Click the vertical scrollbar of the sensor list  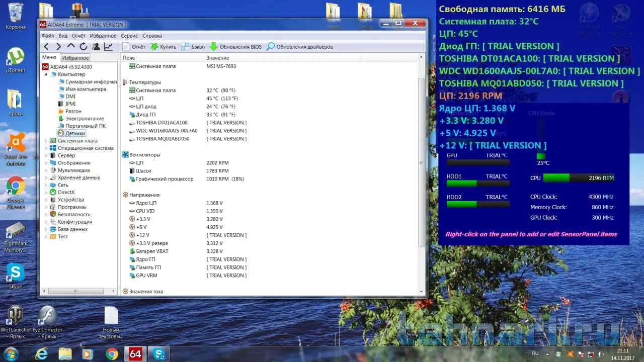pos(422,162)
